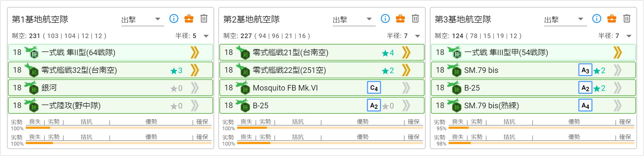Toggle improvement star on 零式艦戦32型(台南空)
Image resolution: width=644 pixels, height=156 pixels.
coord(176,70)
